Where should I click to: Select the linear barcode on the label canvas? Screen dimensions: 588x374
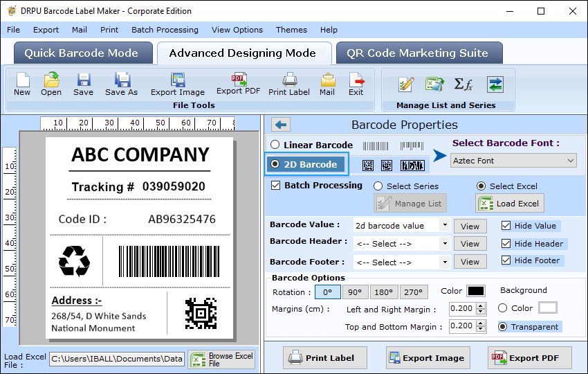pos(169,262)
